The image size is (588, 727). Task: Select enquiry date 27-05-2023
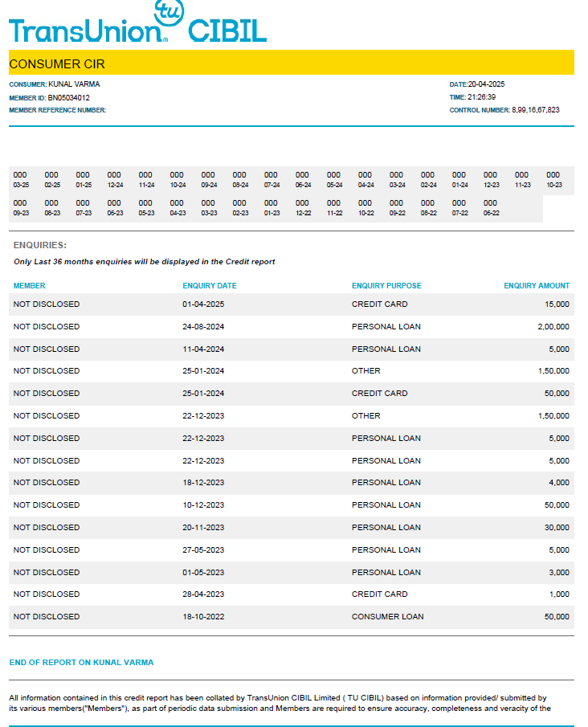[203, 550]
